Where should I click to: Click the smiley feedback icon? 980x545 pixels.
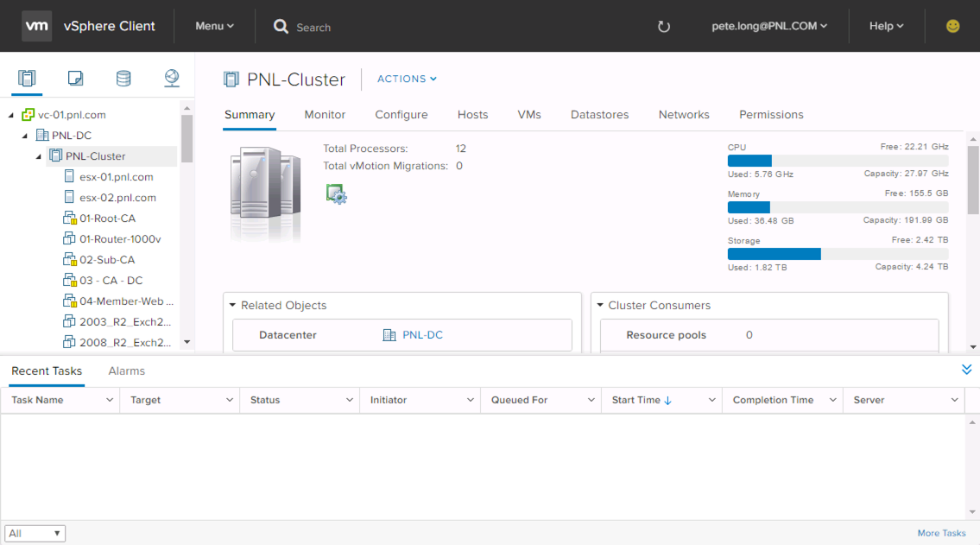[x=952, y=26]
